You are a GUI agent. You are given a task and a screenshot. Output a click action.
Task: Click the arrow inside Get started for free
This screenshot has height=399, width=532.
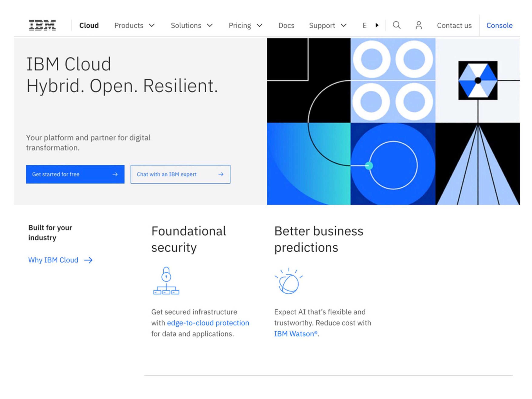click(x=115, y=174)
